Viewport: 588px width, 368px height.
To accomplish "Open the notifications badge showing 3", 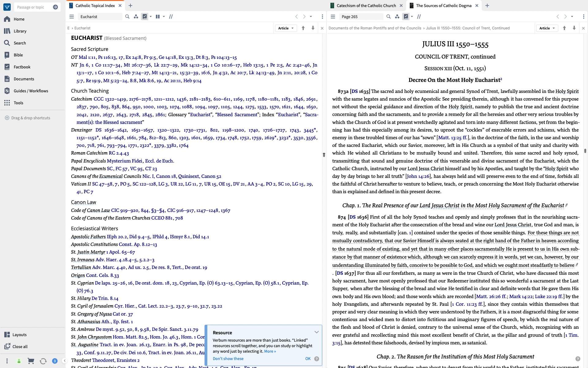I will point(55,361).
